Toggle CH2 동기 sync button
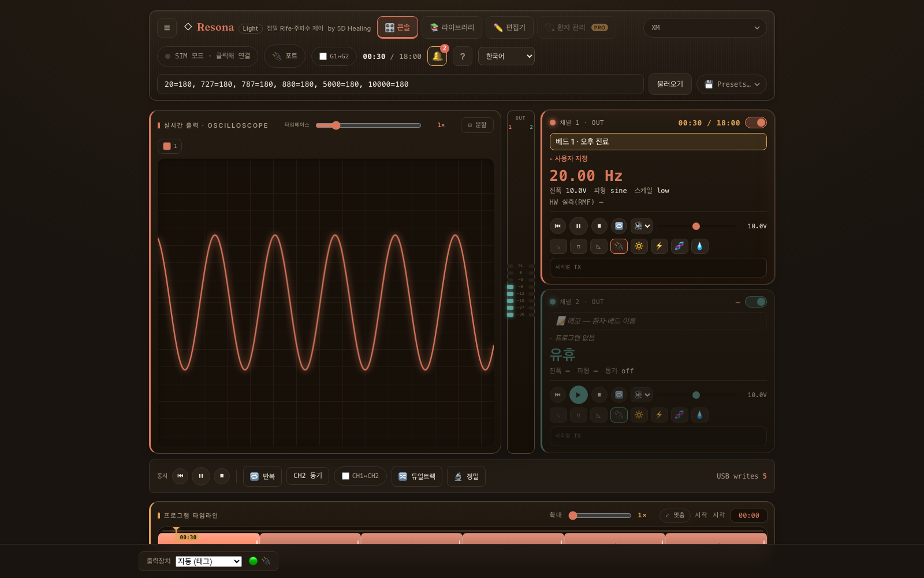The image size is (924, 578). 308,476
